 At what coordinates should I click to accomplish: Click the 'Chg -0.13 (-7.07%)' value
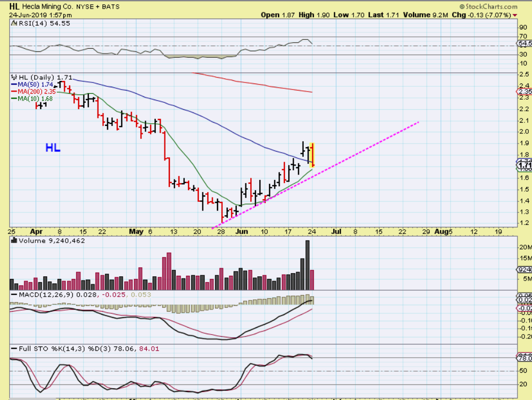[482, 15]
